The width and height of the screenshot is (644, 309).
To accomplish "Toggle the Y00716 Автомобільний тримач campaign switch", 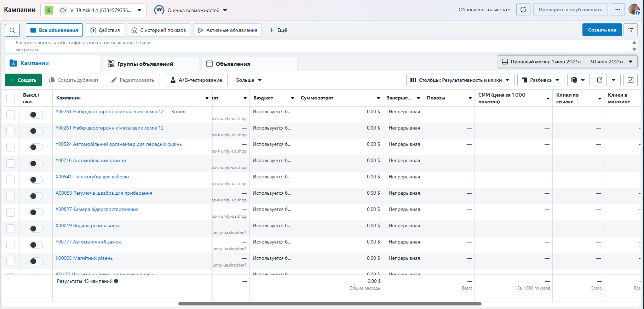I will tap(36, 164).
